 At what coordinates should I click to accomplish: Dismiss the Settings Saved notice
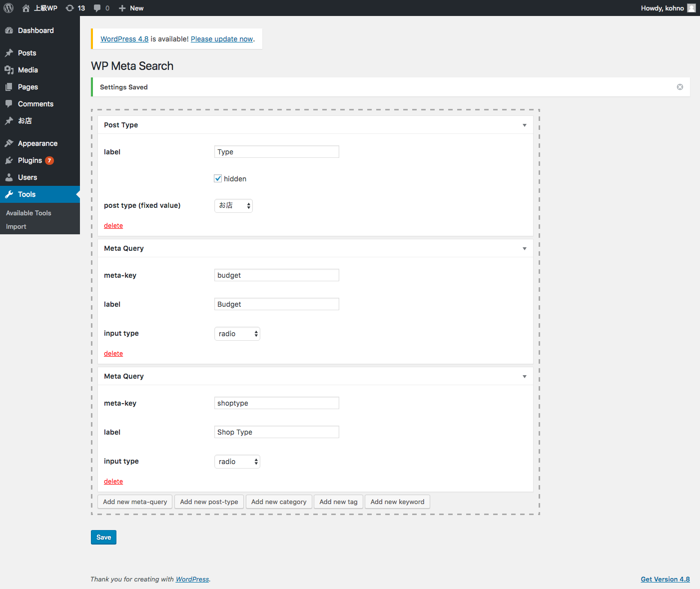coord(680,87)
